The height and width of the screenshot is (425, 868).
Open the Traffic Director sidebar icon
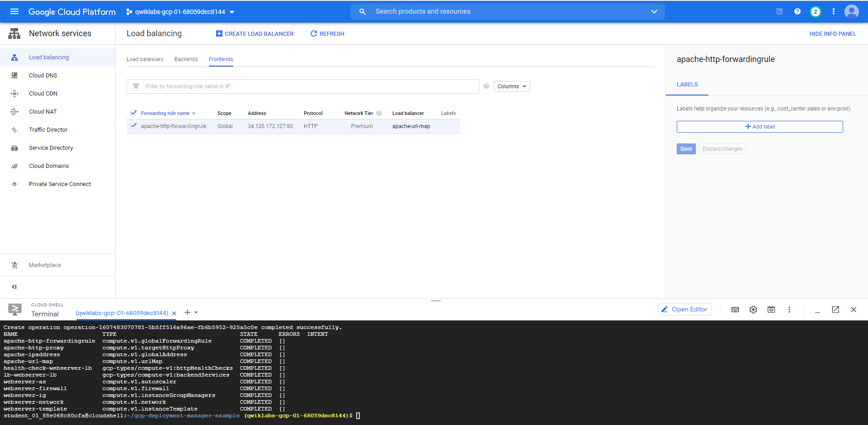click(x=14, y=130)
